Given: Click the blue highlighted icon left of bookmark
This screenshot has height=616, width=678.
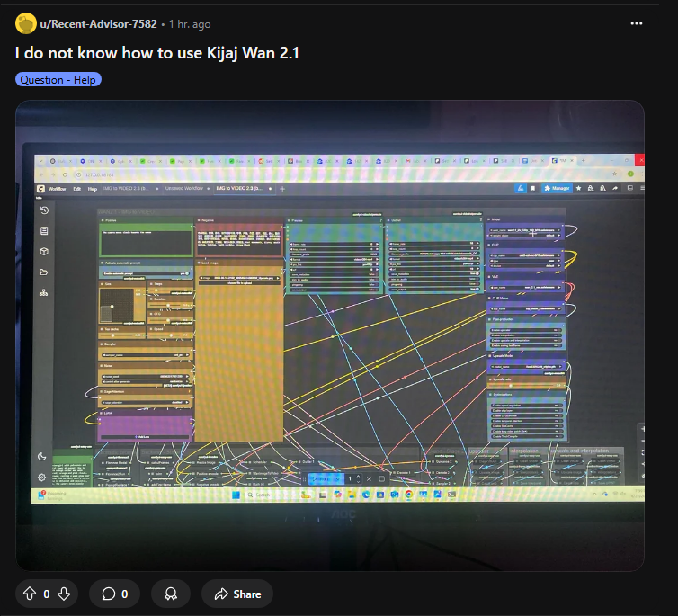Looking at the screenshot, I should click(520, 188).
